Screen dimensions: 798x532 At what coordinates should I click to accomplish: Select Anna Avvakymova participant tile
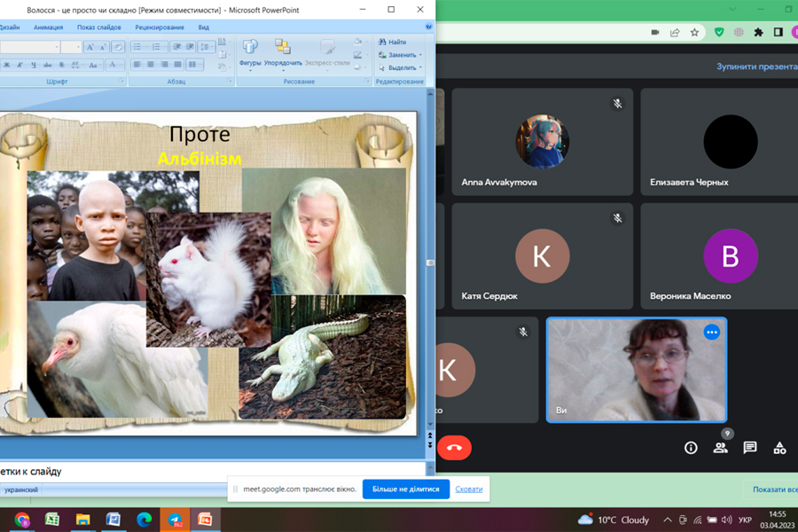point(543,142)
